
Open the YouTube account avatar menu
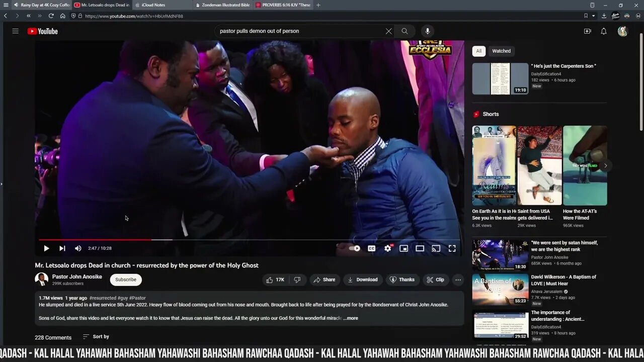pos(623,31)
